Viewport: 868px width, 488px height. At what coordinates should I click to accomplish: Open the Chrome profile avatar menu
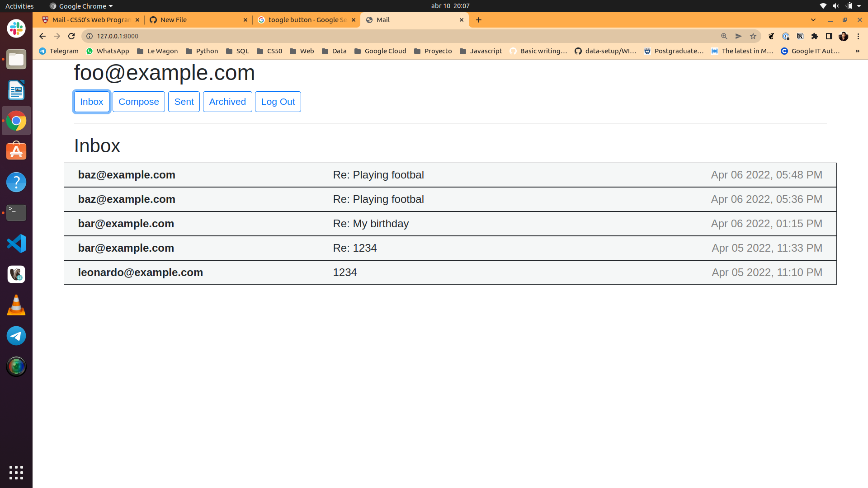(844, 36)
